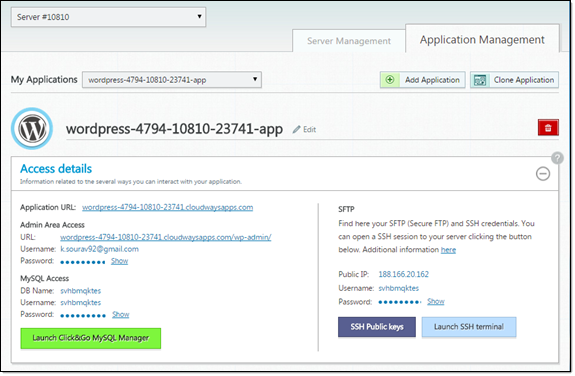The image size is (575, 376).
Task: Show the SFTP password
Action: [436, 302]
